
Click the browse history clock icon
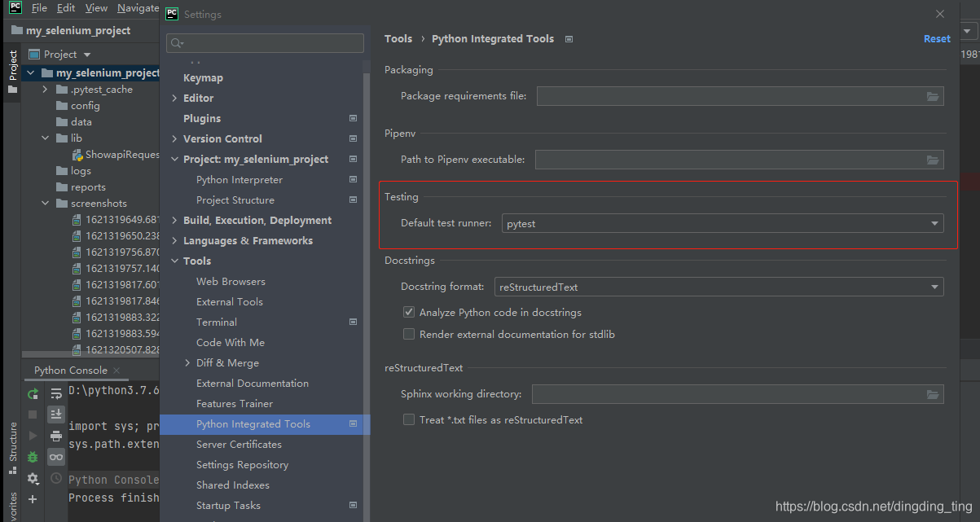pyautogui.click(x=56, y=478)
